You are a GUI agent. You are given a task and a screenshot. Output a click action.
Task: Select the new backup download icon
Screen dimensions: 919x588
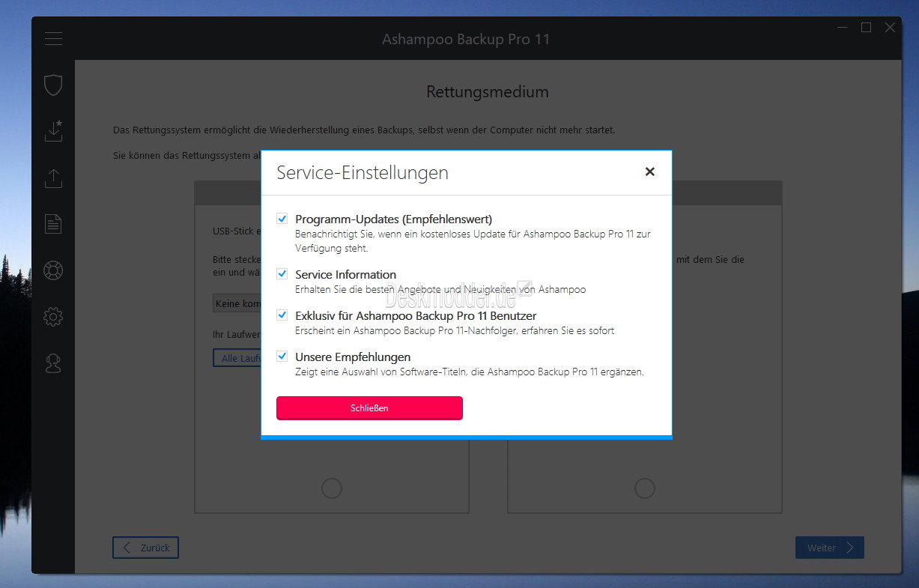pos(53,131)
